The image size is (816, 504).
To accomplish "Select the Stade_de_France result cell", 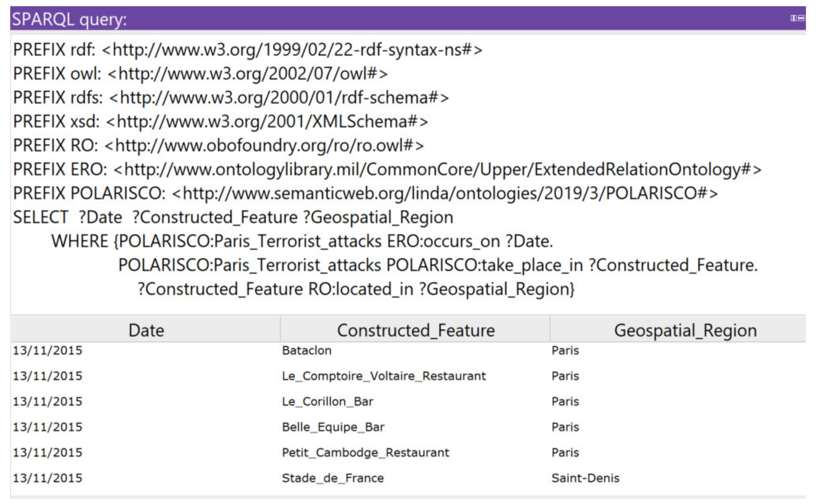I will coord(332,478).
